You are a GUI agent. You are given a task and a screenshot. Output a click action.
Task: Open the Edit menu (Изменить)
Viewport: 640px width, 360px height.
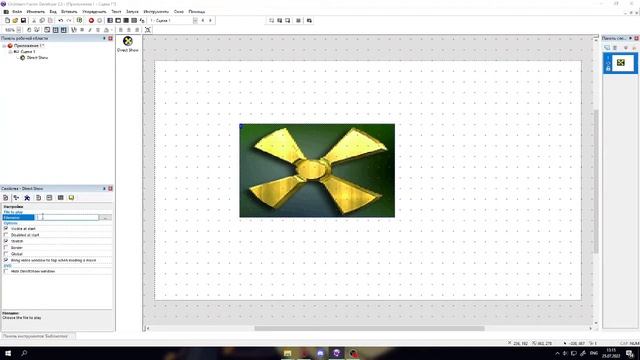click(36, 12)
